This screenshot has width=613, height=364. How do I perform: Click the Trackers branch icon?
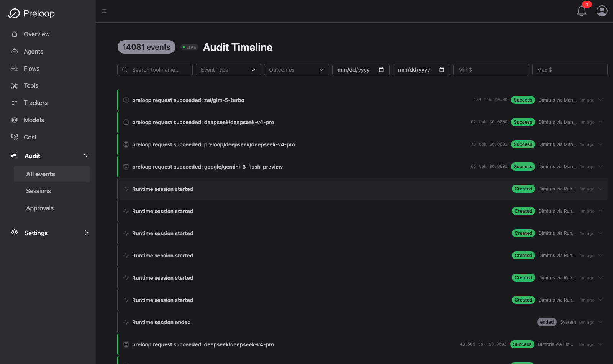tap(15, 103)
